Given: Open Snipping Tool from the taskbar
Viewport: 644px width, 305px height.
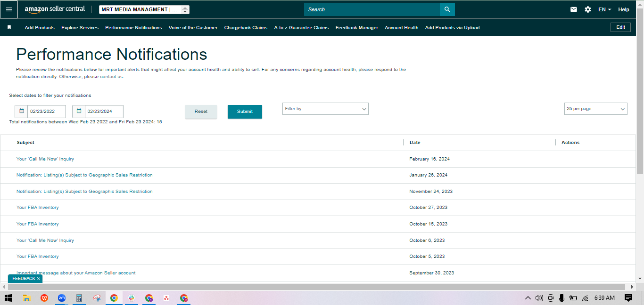Looking at the screenshot, I should (97, 298).
